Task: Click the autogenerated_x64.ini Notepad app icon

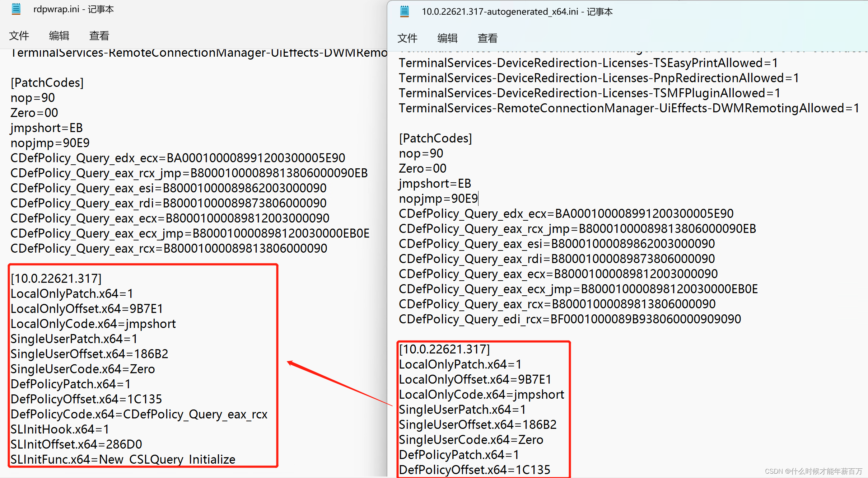Action: (405, 11)
